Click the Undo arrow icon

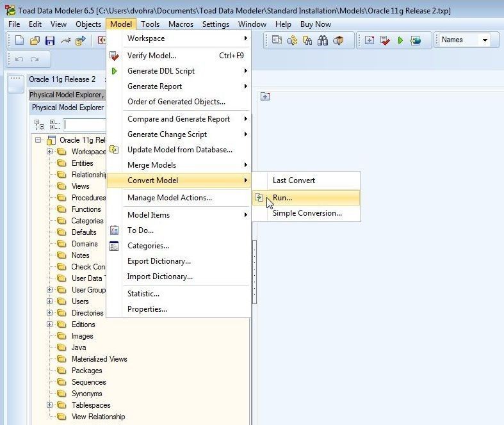(x=19, y=59)
